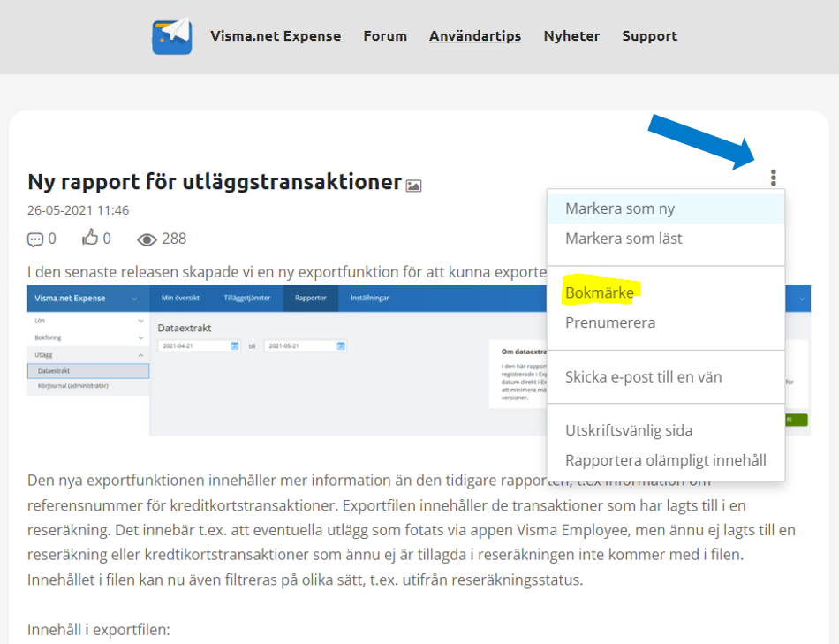The height and width of the screenshot is (644, 839).
Task: Click the article title Ny rapport för utläggstransaktioner
Action: [x=215, y=182]
